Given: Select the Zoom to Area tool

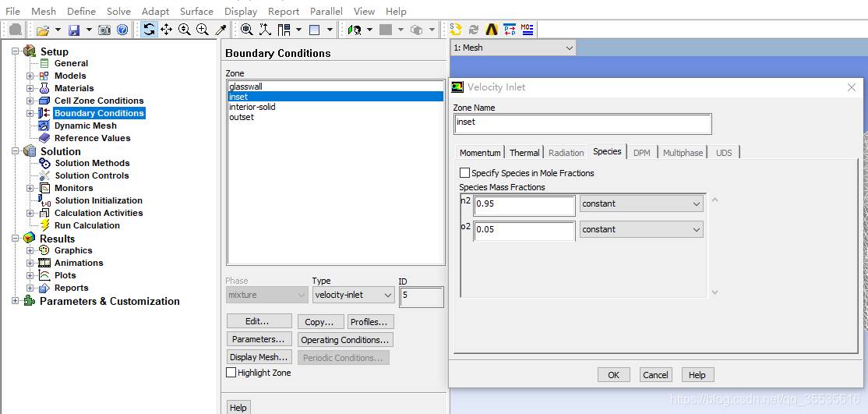Looking at the screenshot, I should point(203,30).
